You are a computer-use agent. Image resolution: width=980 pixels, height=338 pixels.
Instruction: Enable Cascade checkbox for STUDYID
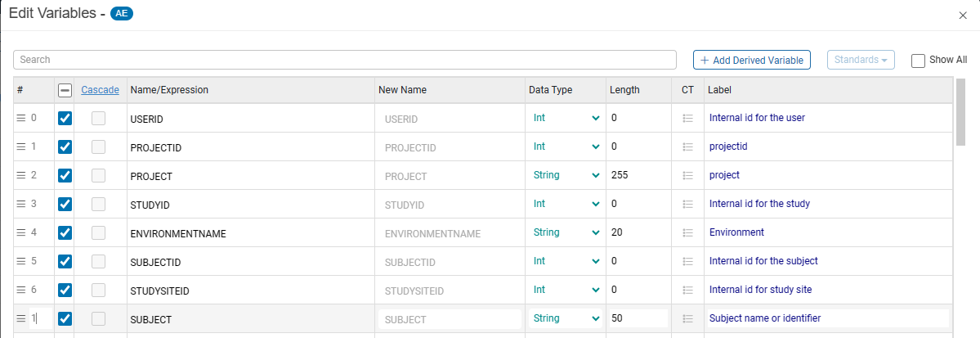pos(98,204)
